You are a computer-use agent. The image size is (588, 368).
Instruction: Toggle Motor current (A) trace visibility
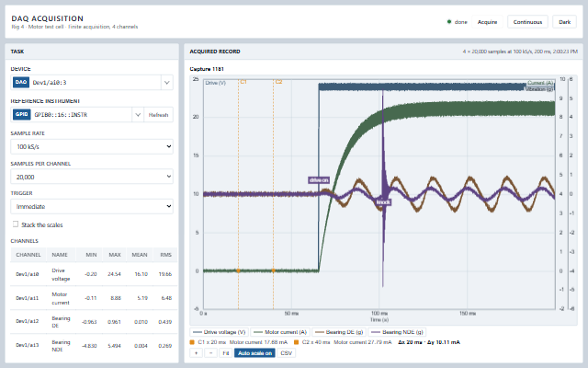[x=280, y=332]
